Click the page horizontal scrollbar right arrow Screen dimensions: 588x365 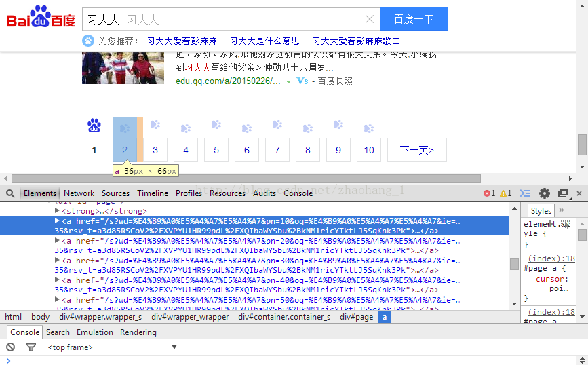tap(570, 178)
